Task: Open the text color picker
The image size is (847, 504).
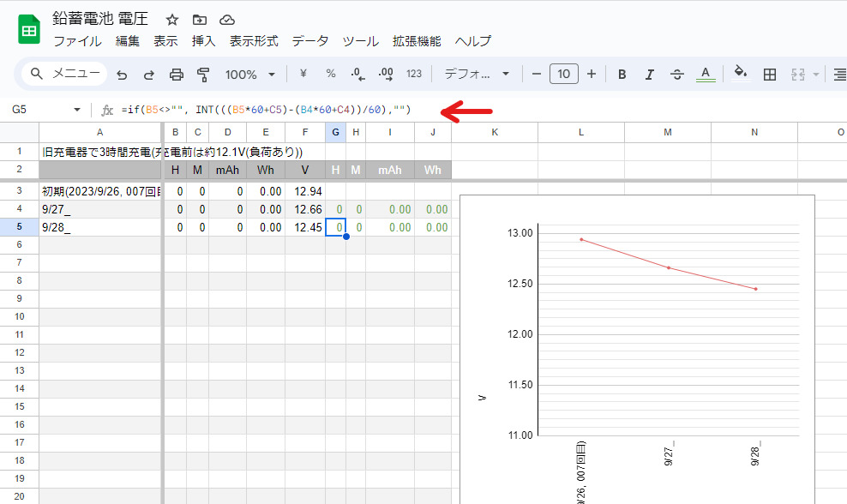Action: click(706, 75)
